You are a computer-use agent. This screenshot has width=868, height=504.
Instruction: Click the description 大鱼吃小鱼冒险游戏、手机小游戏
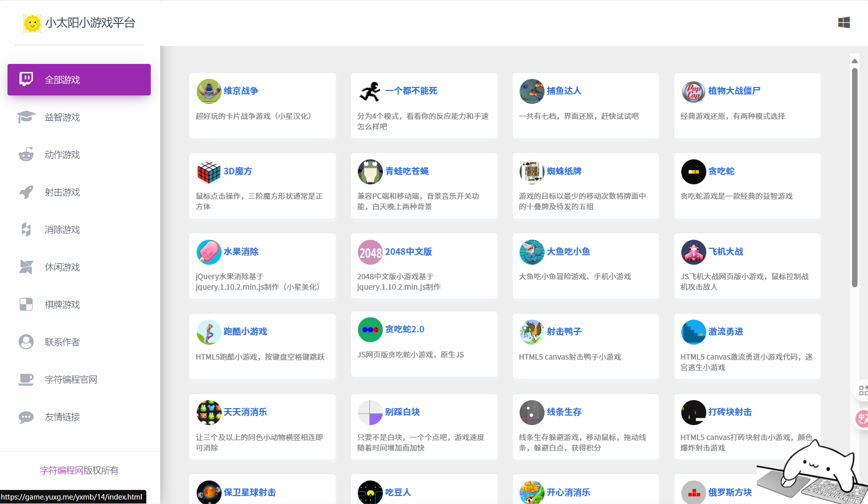(575, 277)
